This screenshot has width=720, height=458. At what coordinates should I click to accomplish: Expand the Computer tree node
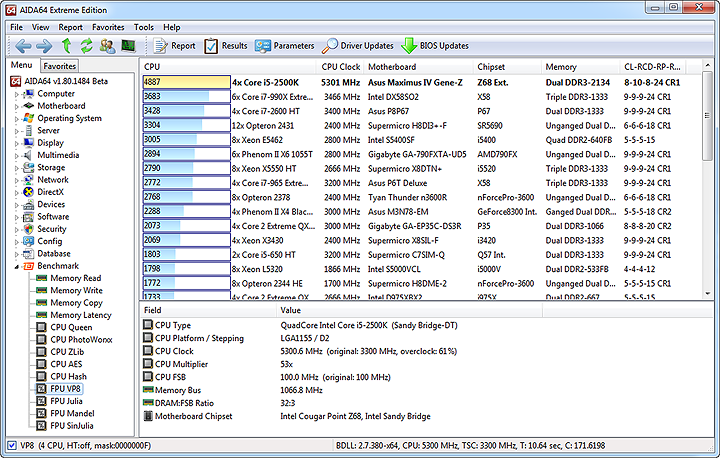coord(17,94)
